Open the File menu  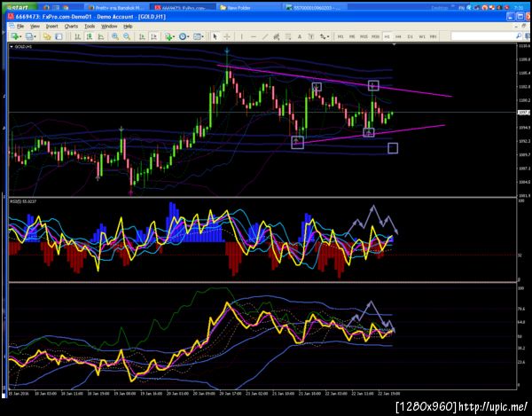20,26
